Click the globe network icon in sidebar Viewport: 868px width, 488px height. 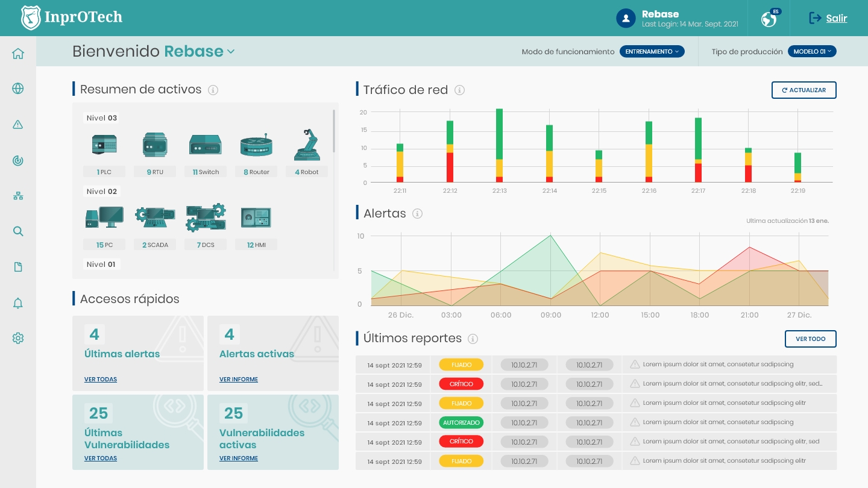18,89
